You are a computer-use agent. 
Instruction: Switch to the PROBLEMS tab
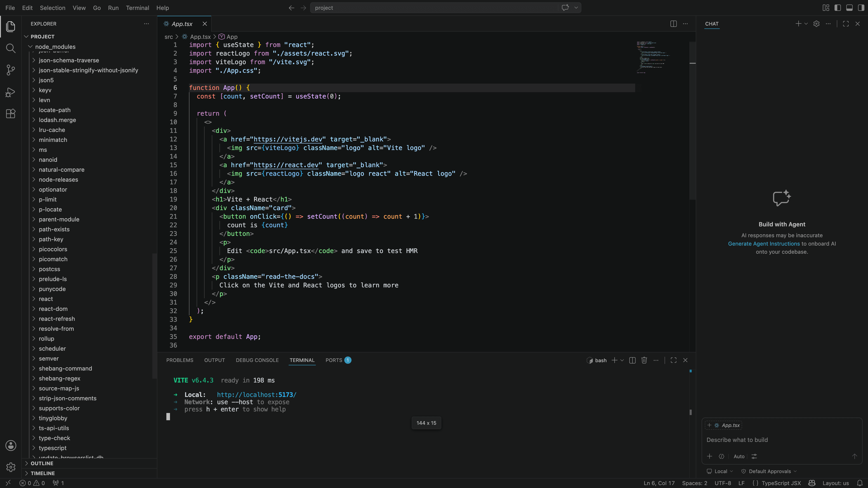tap(180, 360)
